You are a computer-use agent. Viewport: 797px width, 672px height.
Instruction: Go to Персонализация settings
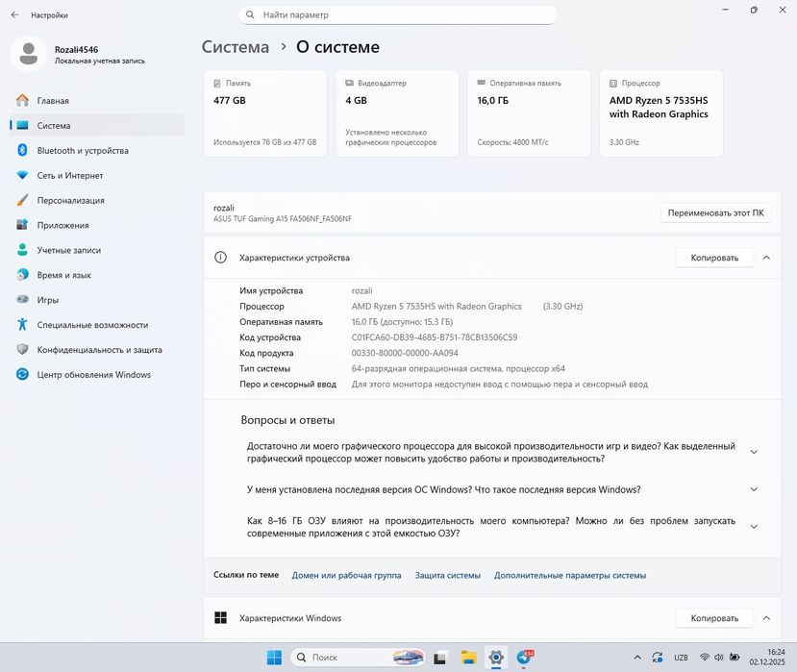point(96,200)
